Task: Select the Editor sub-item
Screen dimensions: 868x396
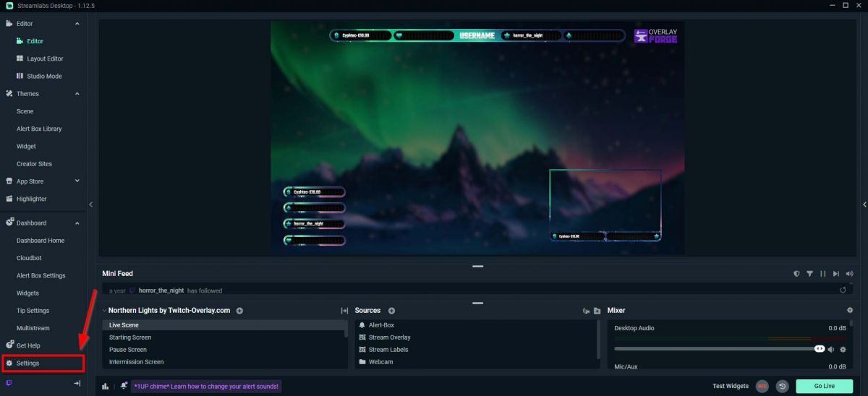Action: point(35,41)
